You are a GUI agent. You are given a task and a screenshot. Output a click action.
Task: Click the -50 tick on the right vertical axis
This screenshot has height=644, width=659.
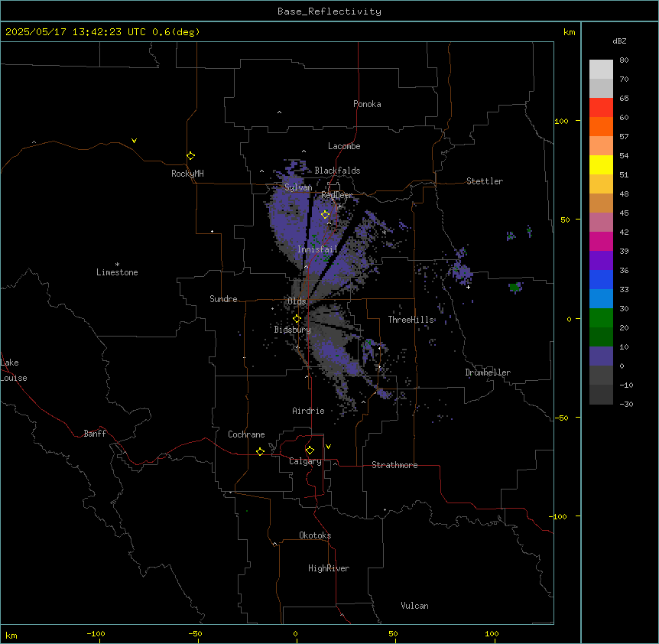pos(561,418)
